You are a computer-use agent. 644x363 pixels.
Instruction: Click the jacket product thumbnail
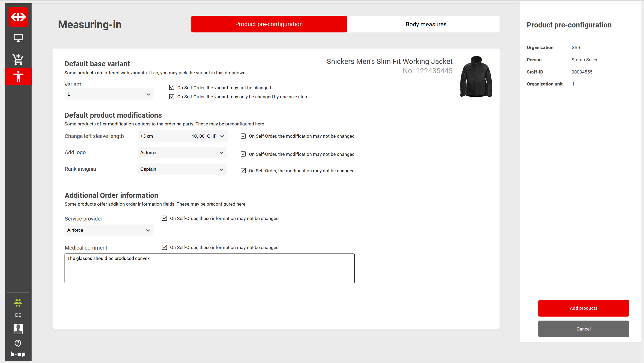(476, 77)
